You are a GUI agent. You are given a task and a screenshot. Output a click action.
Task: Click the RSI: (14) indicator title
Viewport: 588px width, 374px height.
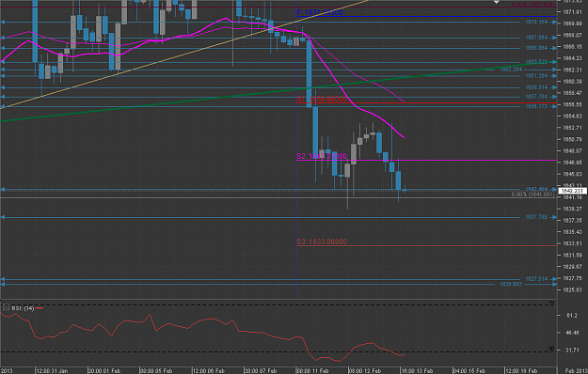tap(23, 308)
